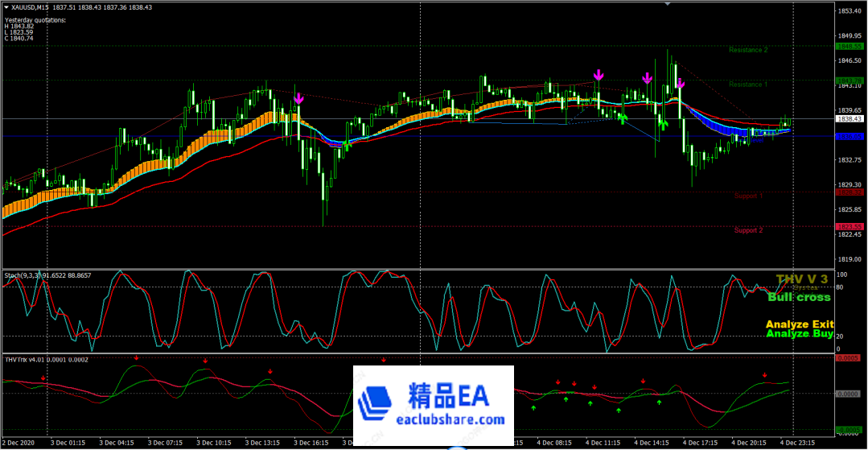
Task: Click the Stoch(9,3,3) indicator label
Action: click(x=47, y=275)
